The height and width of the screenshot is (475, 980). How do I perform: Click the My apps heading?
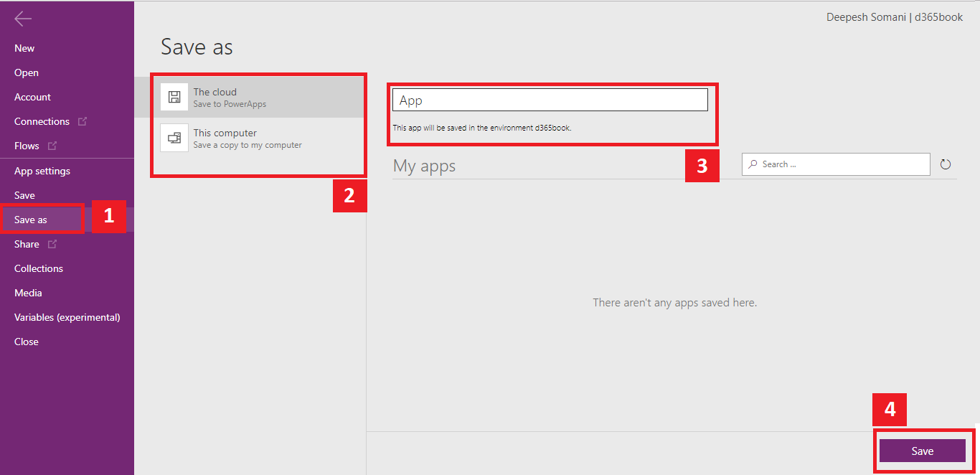point(424,166)
